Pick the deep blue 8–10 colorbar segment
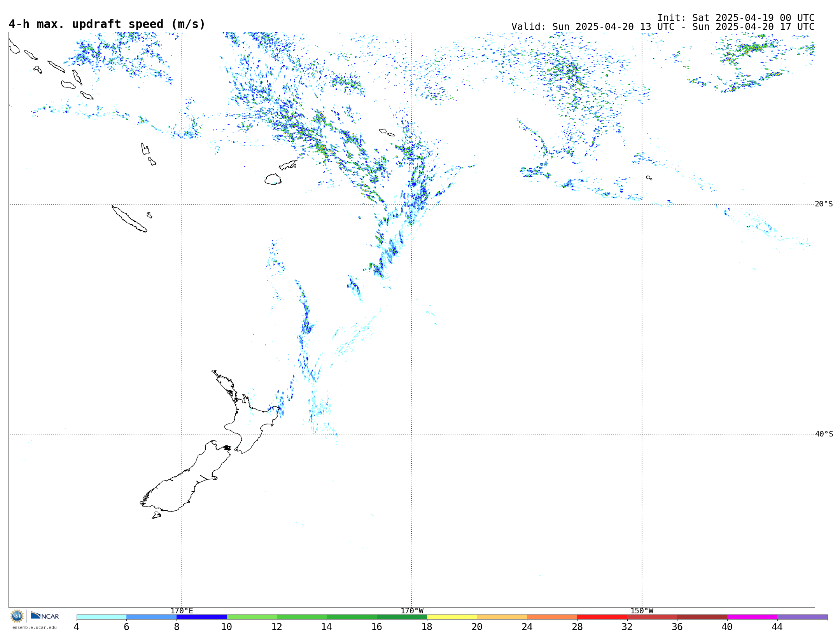The height and width of the screenshot is (632, 840). [201, 617]
